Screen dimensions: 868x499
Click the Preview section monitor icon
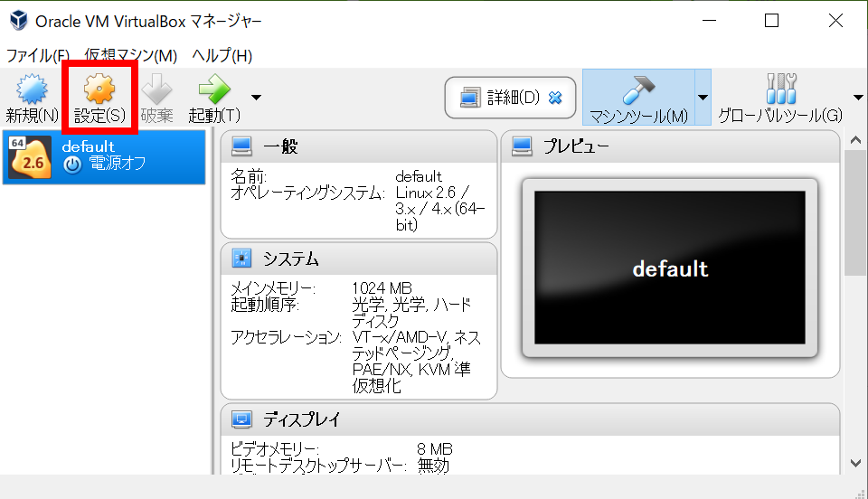coord(522,146)
